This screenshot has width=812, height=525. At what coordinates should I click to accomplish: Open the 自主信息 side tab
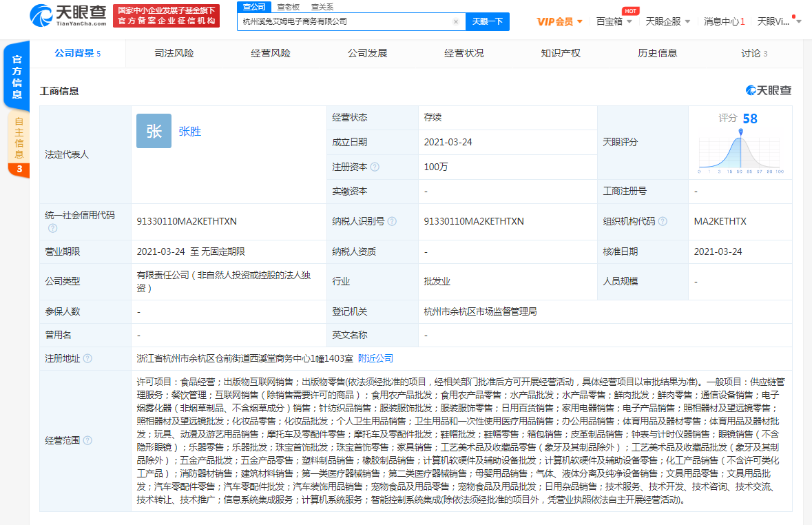pyautogui.click(x=19, y=138)
